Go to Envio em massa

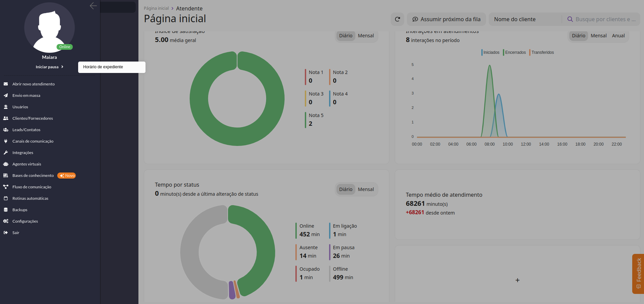(x=26, y=96)
